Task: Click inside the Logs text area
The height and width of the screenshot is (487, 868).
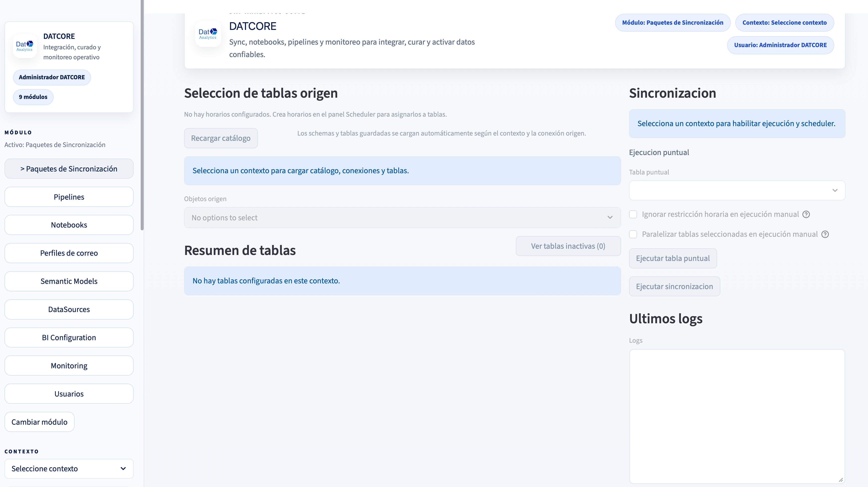Action: click(x=737, y=416)
